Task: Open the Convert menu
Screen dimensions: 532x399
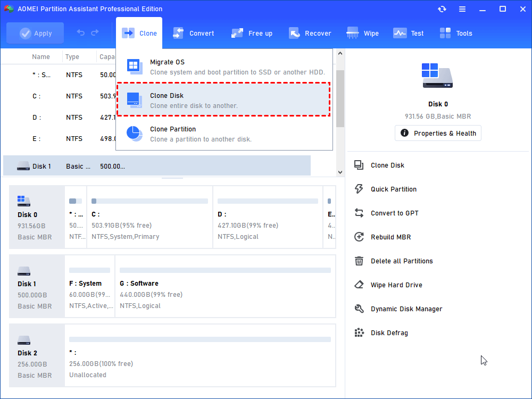Action: [x=194, y=33]
